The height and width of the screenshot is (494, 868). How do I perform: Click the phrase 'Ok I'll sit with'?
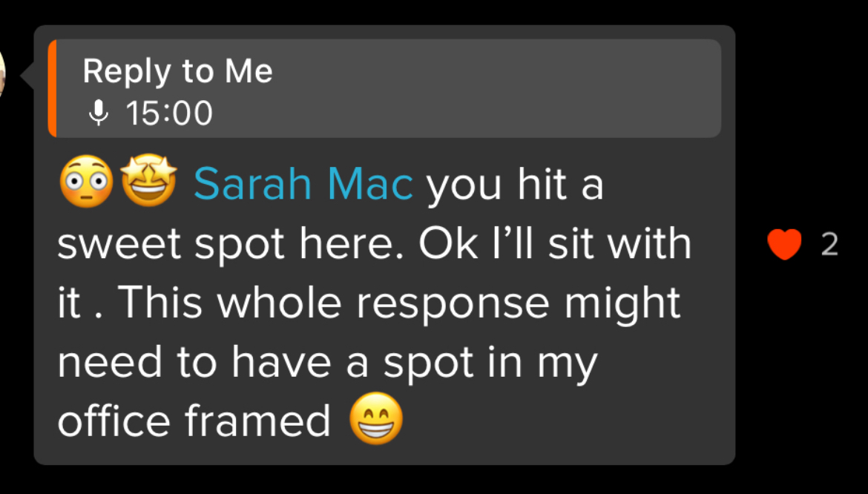tap(555, 244)
